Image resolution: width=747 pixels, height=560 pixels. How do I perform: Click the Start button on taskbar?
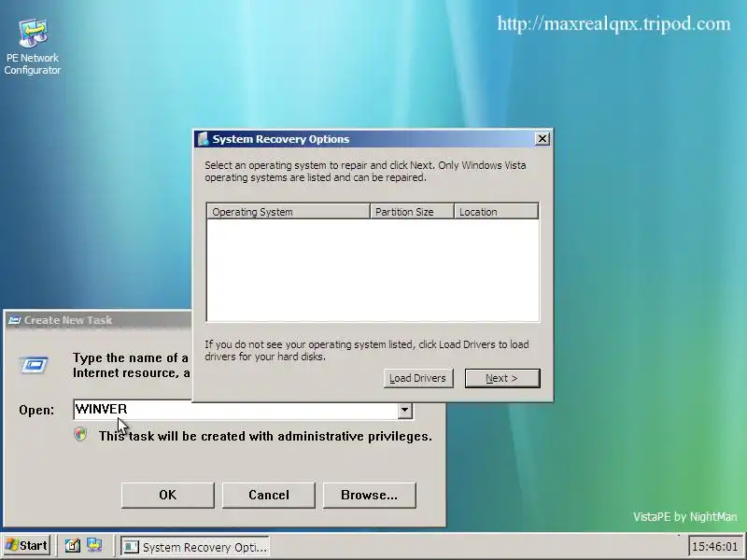[x=27, y=545]
